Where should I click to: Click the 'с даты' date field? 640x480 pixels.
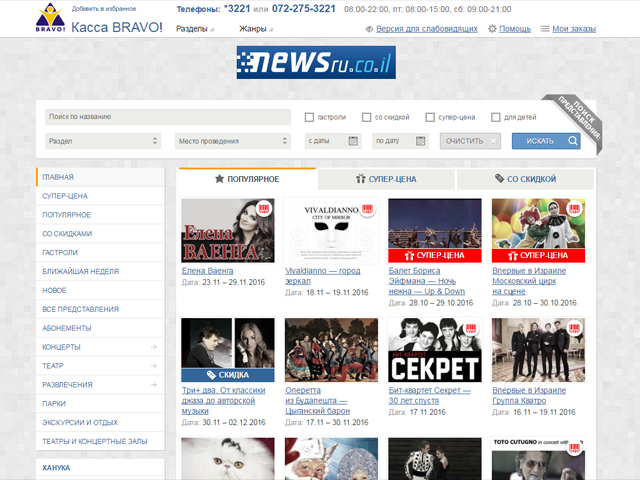[x=333, y=141]
